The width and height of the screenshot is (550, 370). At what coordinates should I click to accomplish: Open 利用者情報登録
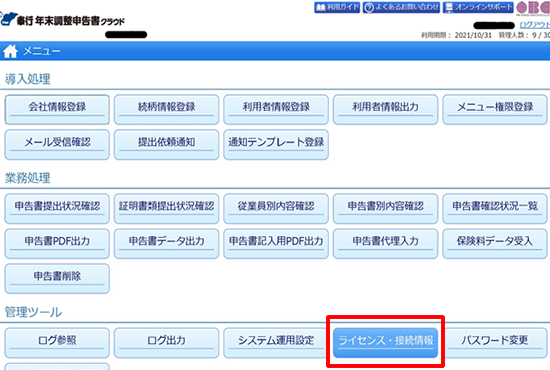click(x=276, y=109)
